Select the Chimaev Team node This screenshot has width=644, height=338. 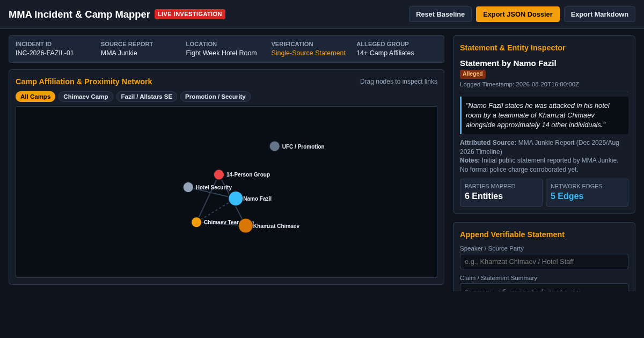[196, 222]
